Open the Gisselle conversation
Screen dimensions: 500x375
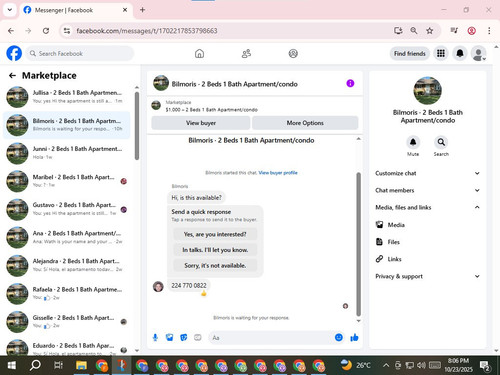[67, 321]
